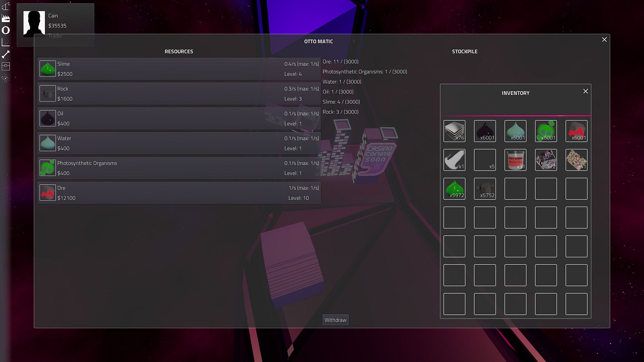Select the bone icon in sidebar
This screenshot has height=362, width=644.
[6, 54]
